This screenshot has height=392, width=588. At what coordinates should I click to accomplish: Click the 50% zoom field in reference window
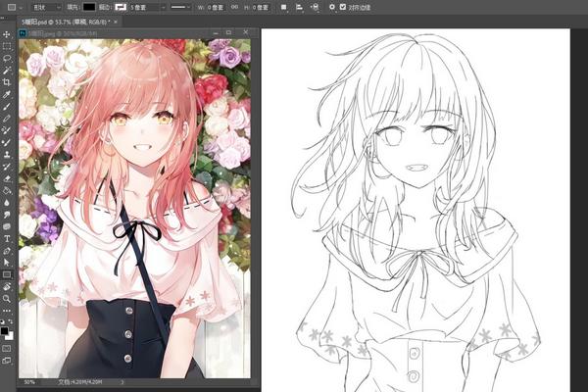[29, 382]
